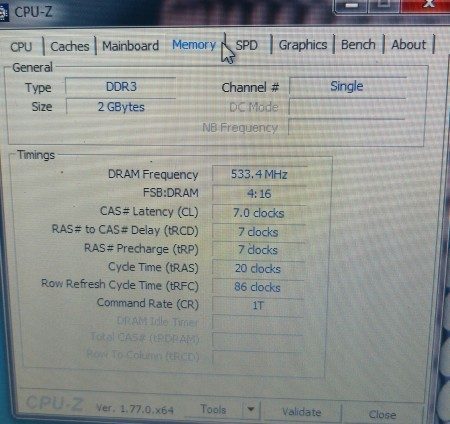The height and width of the screenshot is (424, 450).
Task: Open the Tools dropdown arrow
Action: (x=251, y=409)
